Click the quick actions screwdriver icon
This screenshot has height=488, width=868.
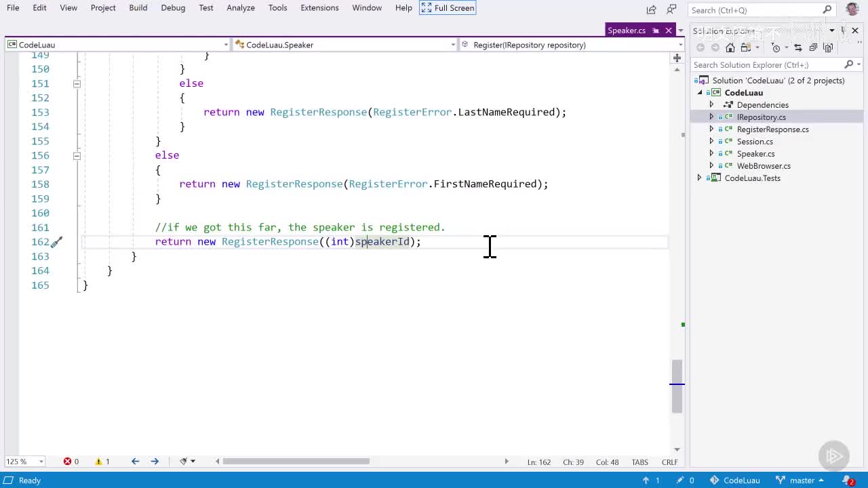click(x=57, y=242)
